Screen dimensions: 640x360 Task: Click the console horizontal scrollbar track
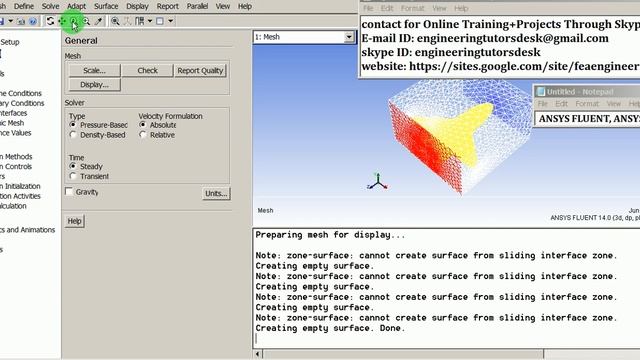pyautogui.click(x=592, y=354)
